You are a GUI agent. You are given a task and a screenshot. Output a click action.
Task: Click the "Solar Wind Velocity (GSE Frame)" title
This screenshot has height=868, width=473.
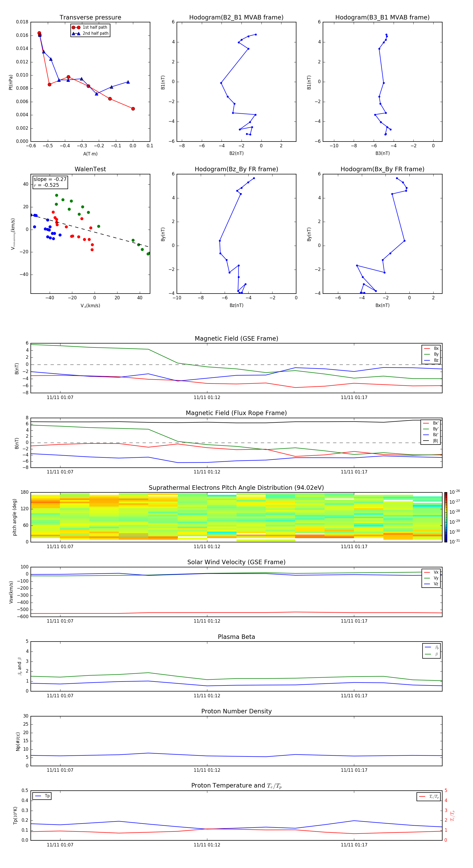click(236, 562)
